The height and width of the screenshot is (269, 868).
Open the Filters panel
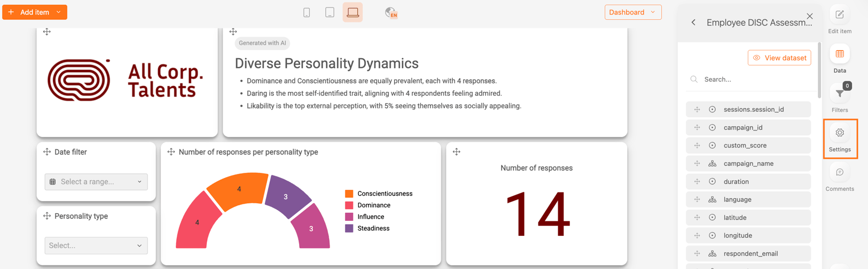(x=840, y=98)
